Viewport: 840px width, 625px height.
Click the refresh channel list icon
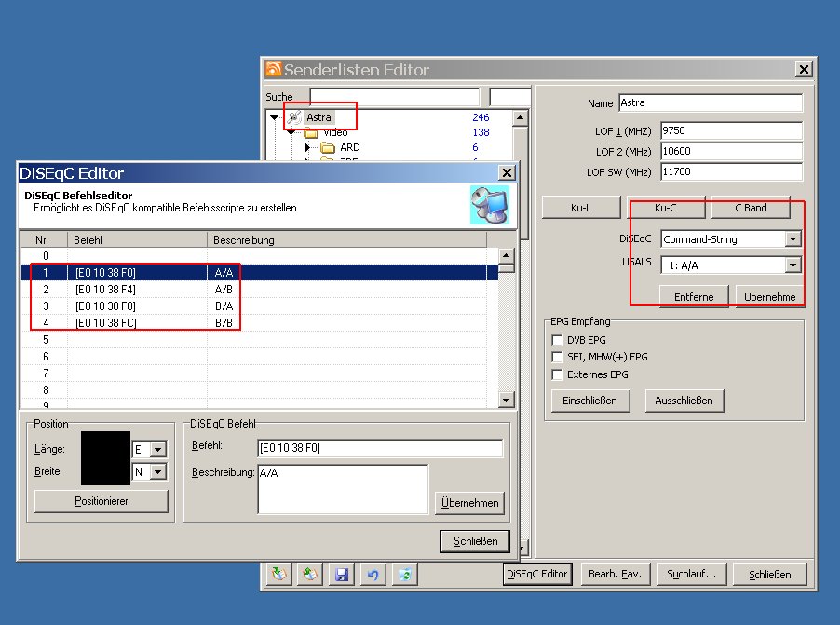[x=403, y=575]
